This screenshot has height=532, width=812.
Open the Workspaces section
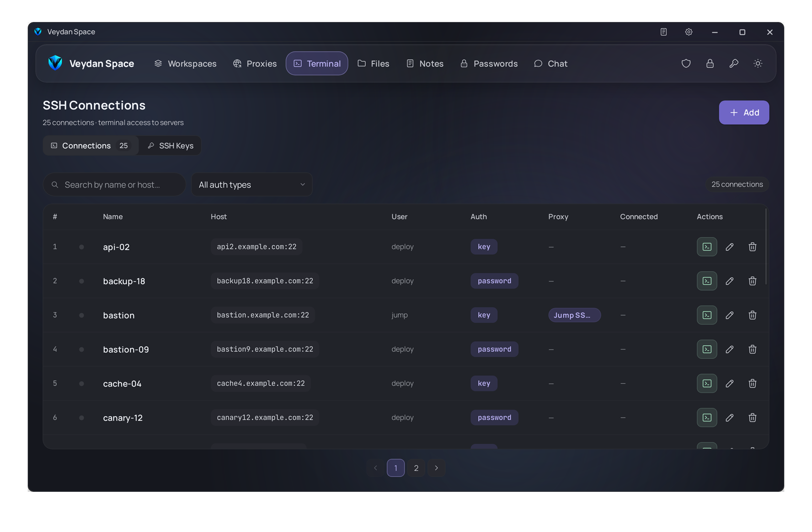coord(185,64)
